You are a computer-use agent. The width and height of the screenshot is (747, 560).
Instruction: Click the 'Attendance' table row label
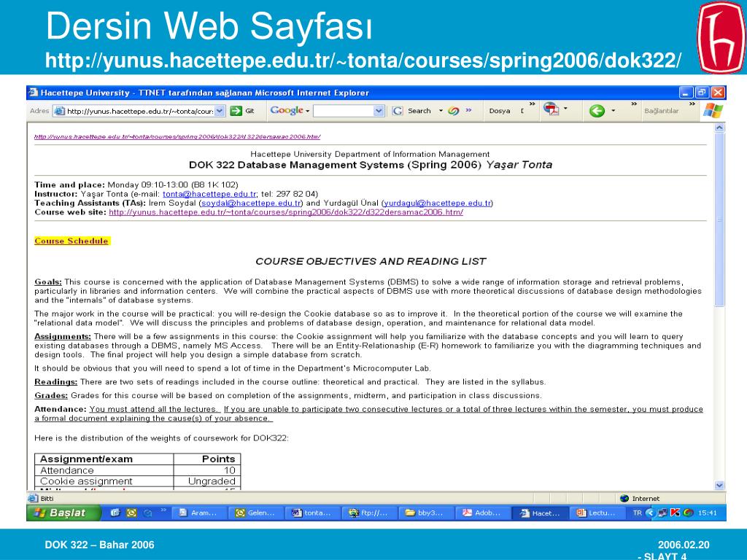(104, 470)
